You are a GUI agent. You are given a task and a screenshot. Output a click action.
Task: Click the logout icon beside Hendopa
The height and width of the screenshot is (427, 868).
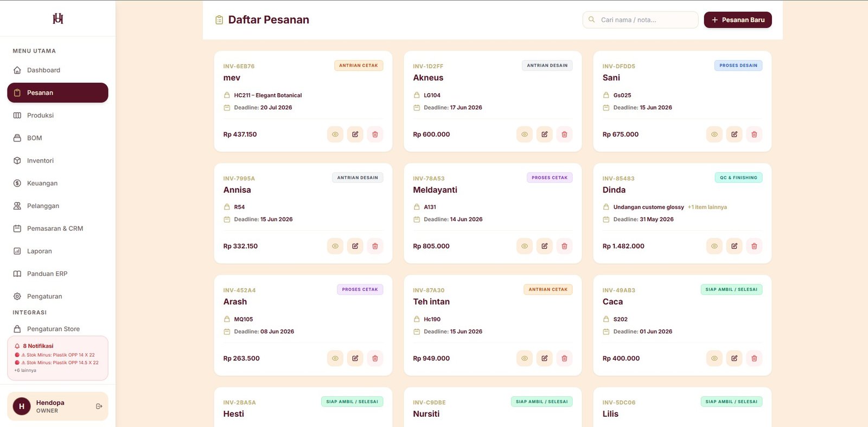[99, 406]
